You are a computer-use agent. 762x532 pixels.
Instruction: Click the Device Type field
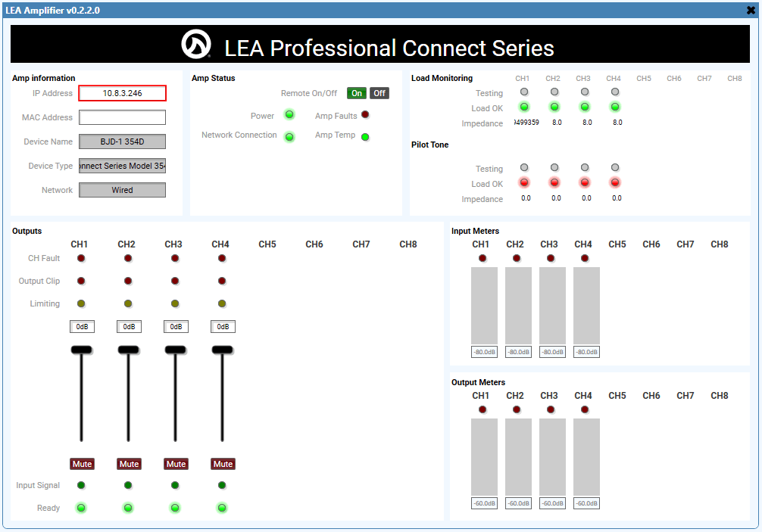click(x=123, y=166)
